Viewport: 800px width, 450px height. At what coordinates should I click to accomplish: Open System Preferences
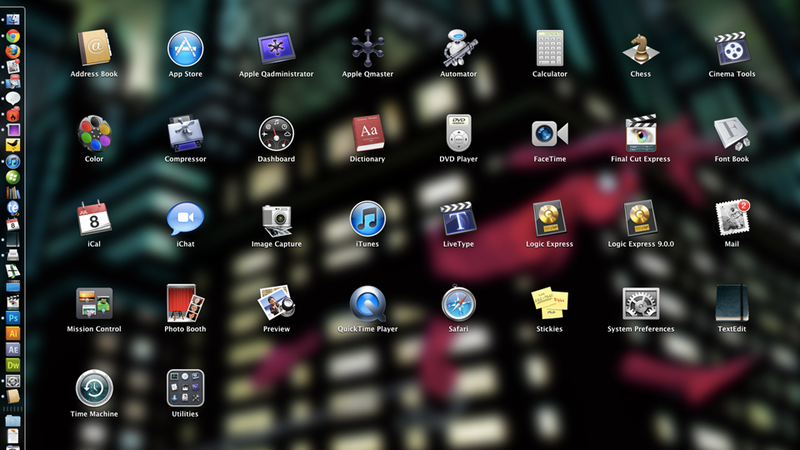[640, 304]
